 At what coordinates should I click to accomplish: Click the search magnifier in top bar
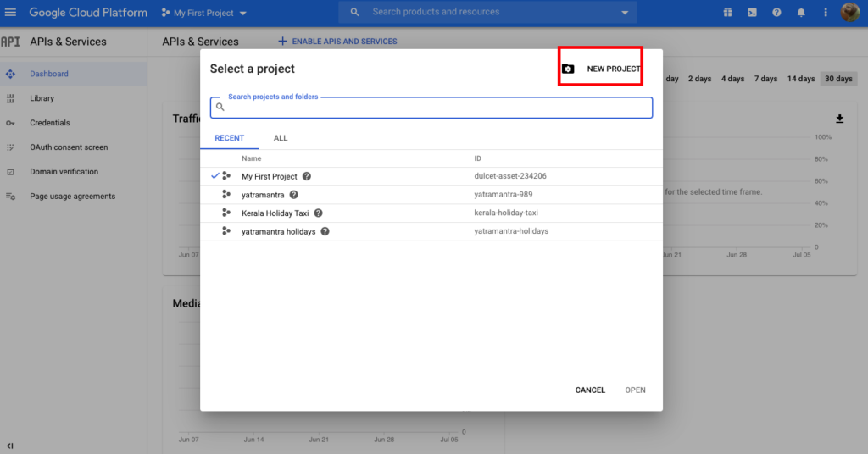355,12
